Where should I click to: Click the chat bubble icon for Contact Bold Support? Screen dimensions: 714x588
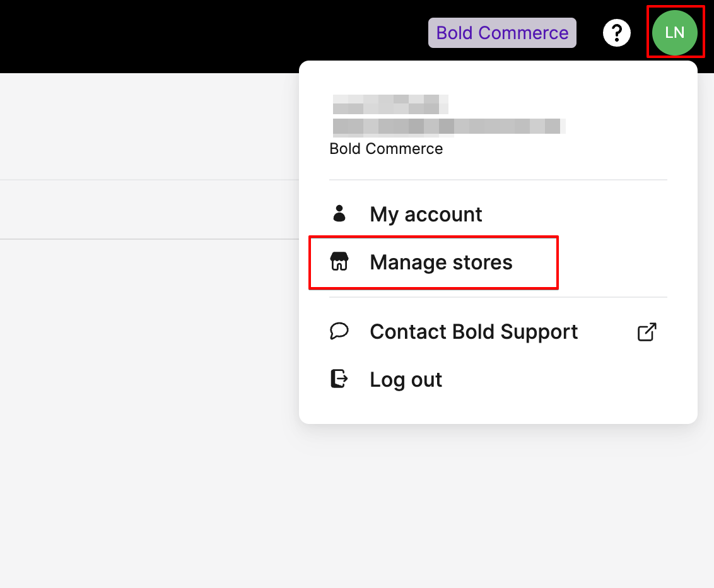coord(339,331)
